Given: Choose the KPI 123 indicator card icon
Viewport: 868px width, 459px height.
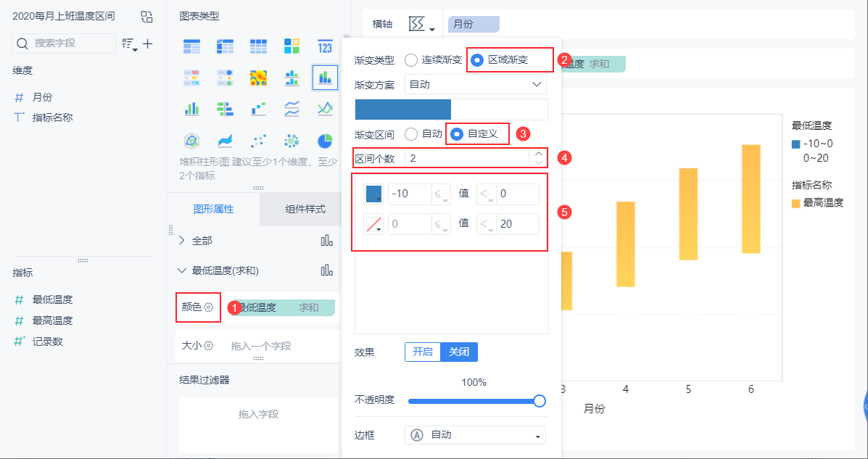Looking at the screenshot, I should pyautogui.click(x=325, y=46).
